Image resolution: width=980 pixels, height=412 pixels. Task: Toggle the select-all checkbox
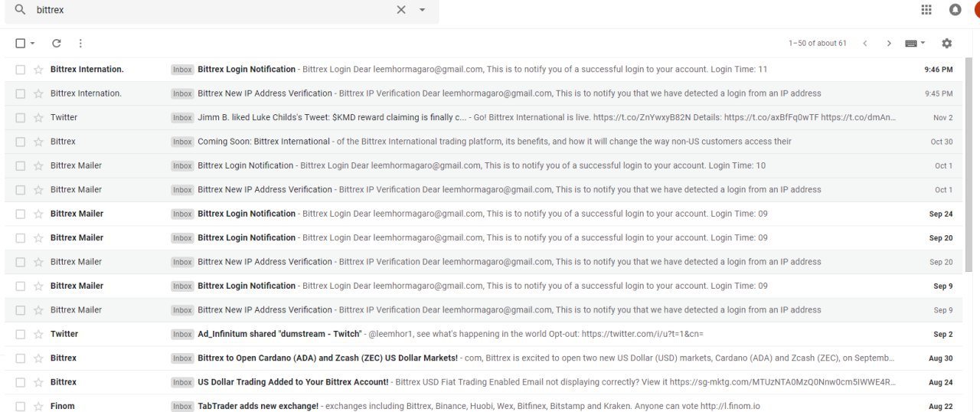(x=21, y=44)
